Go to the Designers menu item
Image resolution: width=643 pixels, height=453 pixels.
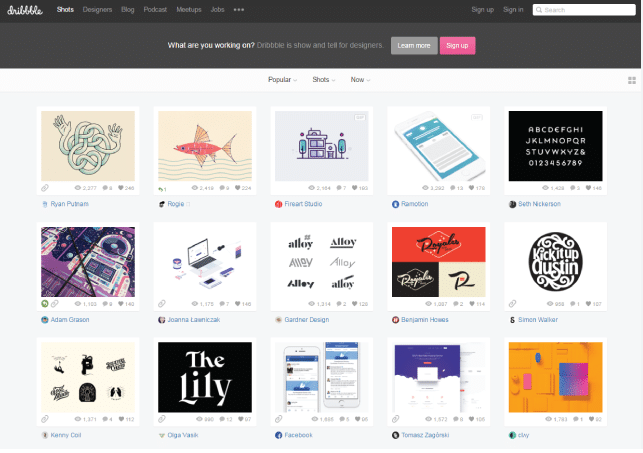click(97, 9)
